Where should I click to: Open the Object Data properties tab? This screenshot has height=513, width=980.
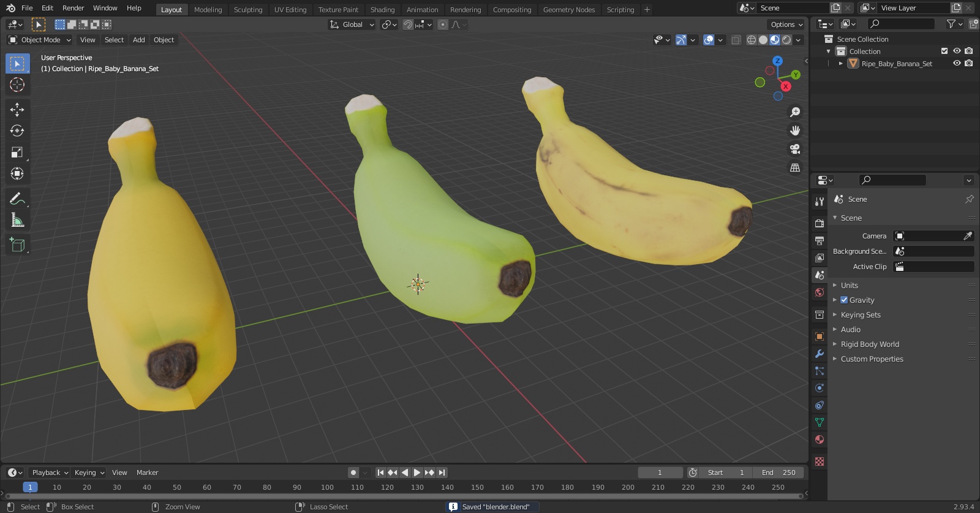819,422
